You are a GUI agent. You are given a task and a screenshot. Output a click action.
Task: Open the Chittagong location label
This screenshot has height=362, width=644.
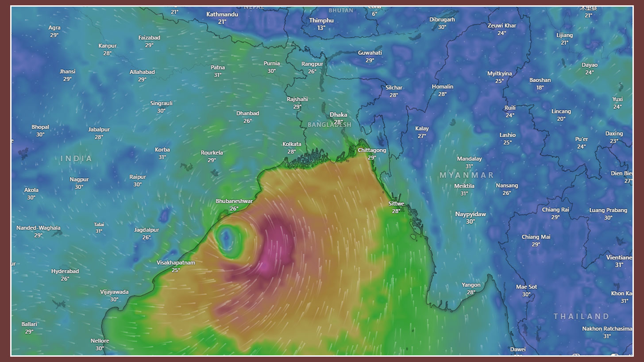[x=372, y=150]
